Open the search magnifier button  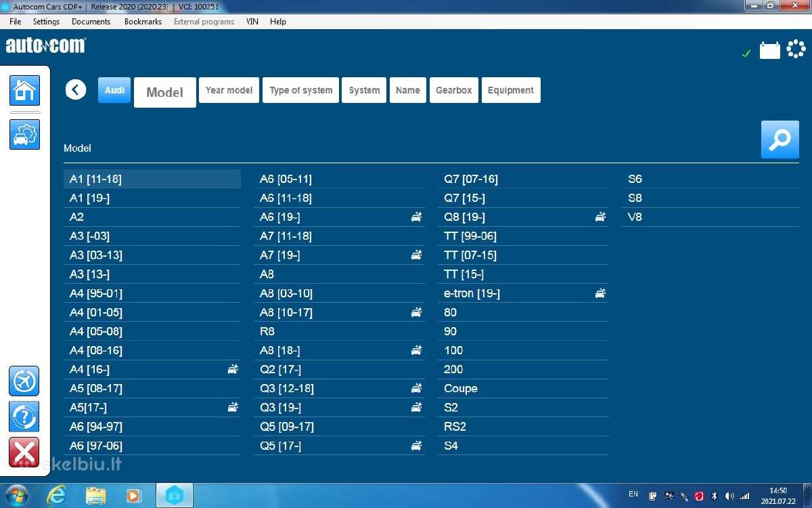click(780, 140)
